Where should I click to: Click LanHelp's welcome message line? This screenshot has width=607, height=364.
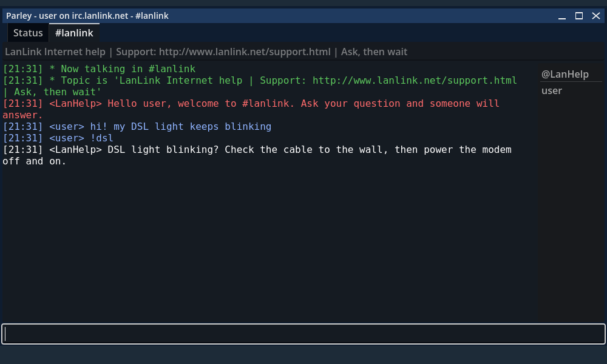pyautogui.click(x=251, y=109)
